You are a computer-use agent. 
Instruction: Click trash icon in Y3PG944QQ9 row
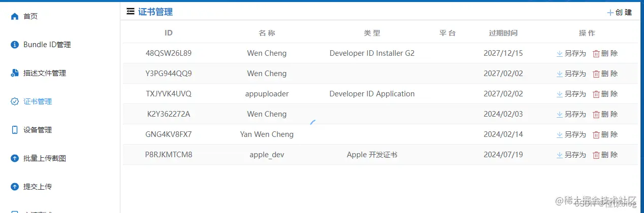point(596,74)
